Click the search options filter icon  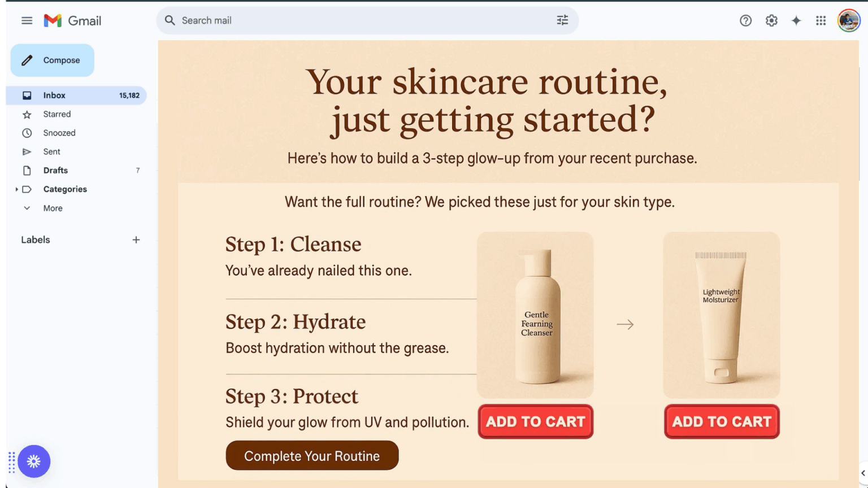click(562, 20)
